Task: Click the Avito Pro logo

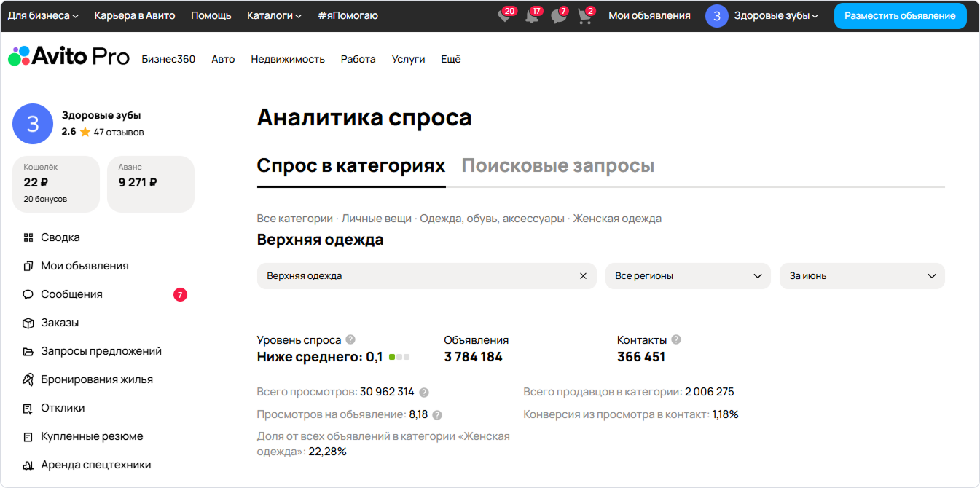Action: (x=69, y=58)
